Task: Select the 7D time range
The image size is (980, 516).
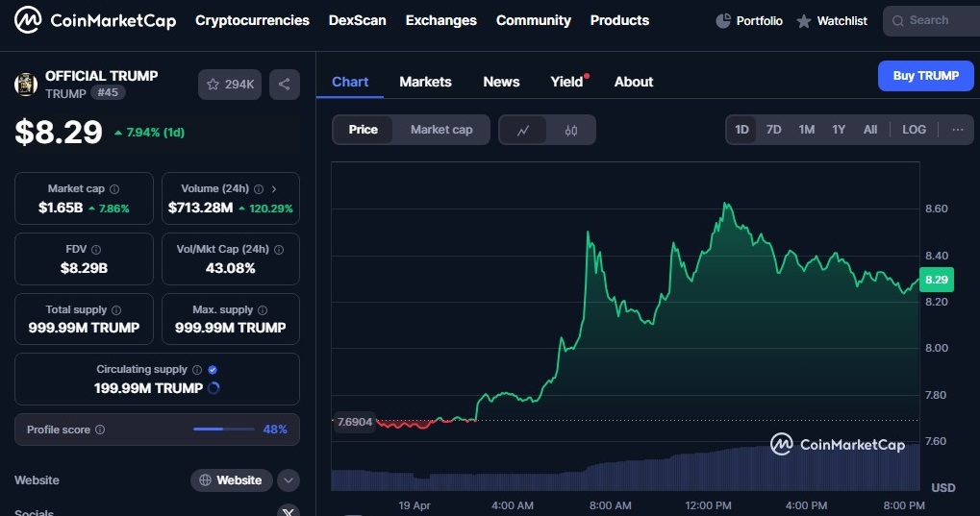Action: click(x=774, y=130)
